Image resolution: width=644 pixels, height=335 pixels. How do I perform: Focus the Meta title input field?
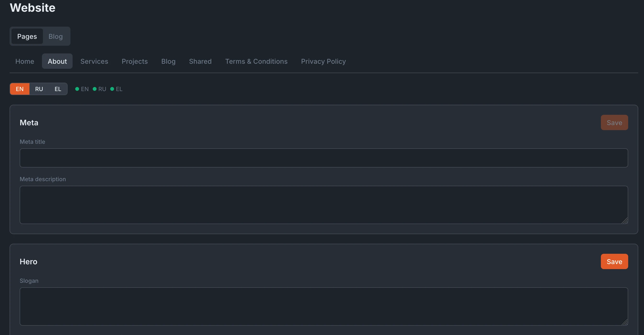[x=324, y=158]
